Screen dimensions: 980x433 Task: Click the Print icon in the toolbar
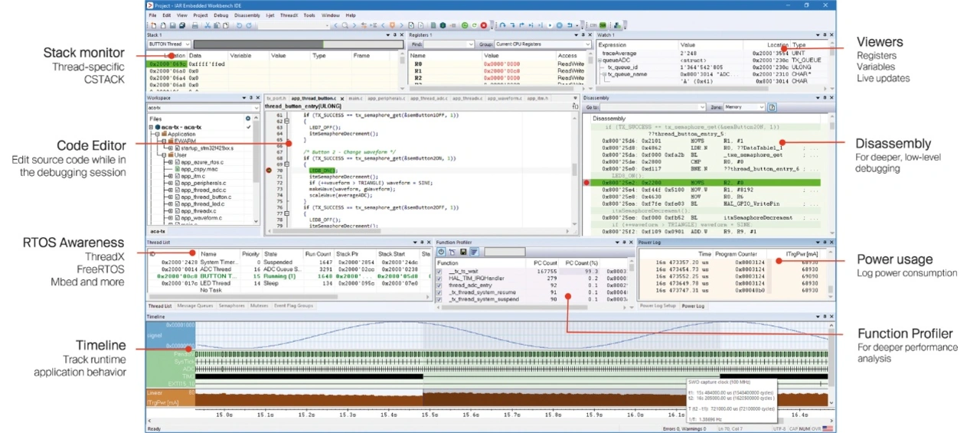pyautogui.click(x=195, y=25)
